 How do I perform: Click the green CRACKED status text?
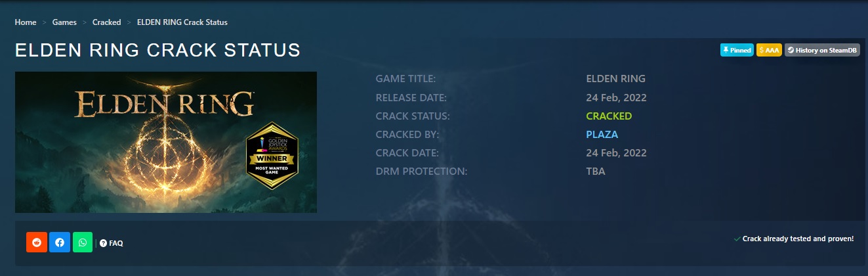pos(609,116)
